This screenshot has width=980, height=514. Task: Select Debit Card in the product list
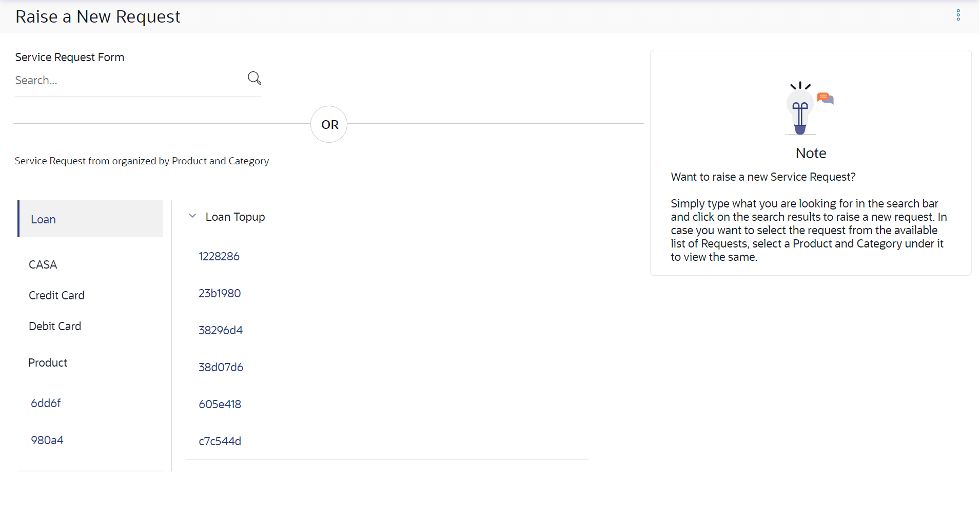[55, 326]
